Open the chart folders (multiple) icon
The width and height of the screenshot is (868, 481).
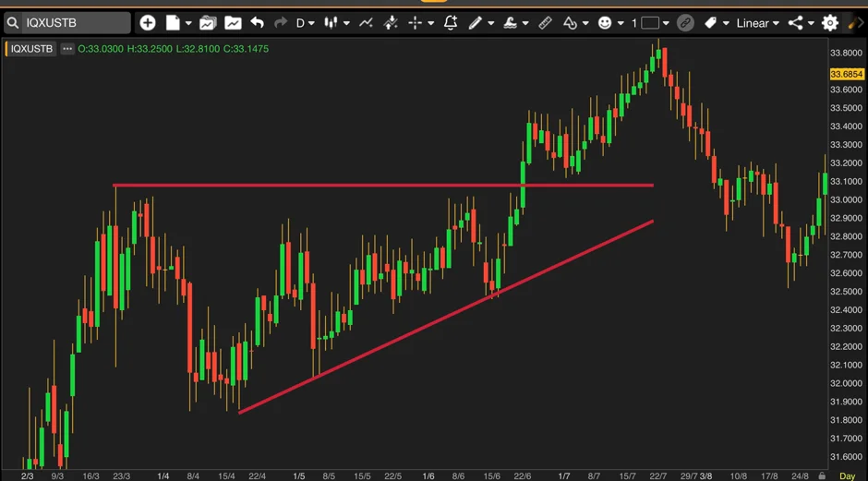[208, 23]
